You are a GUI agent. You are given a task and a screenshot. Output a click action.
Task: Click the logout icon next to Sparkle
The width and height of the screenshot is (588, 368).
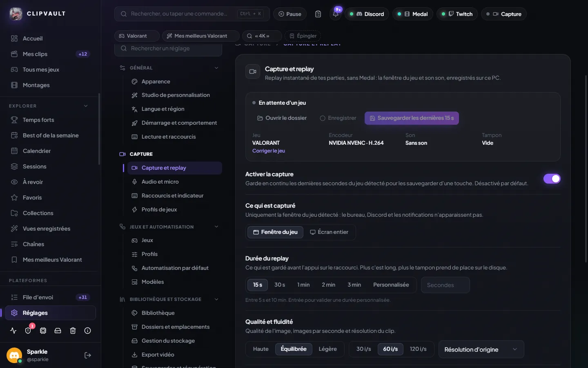pyautogui.click(x=88, y=355)
